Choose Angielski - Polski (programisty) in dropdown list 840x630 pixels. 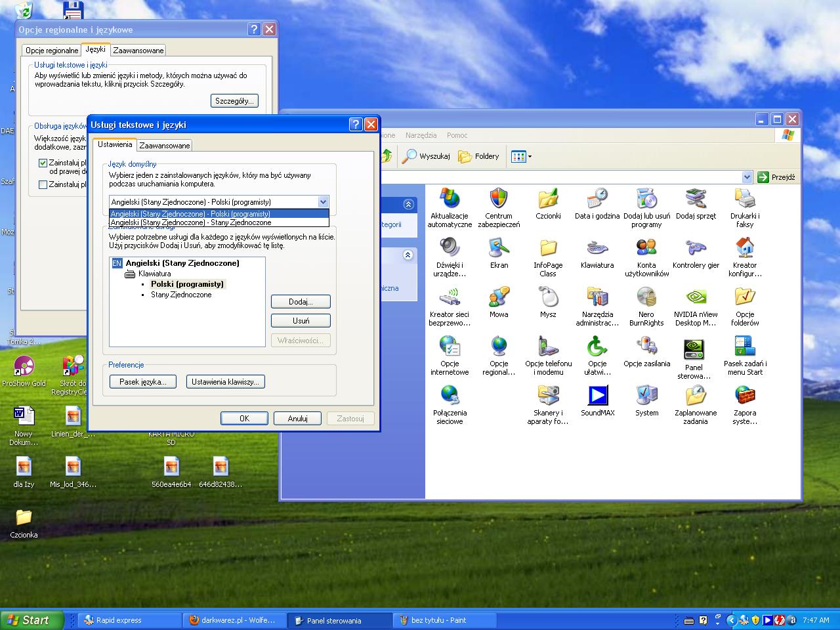(219, 214)
